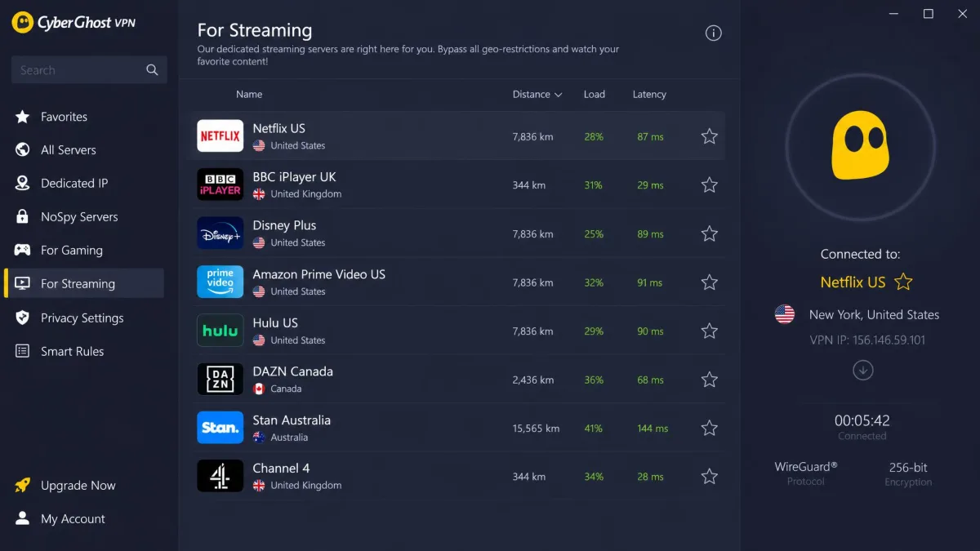Screen dimensions: 980x551
Task: Favorite the Hulu US server
Action: (710, 331)
